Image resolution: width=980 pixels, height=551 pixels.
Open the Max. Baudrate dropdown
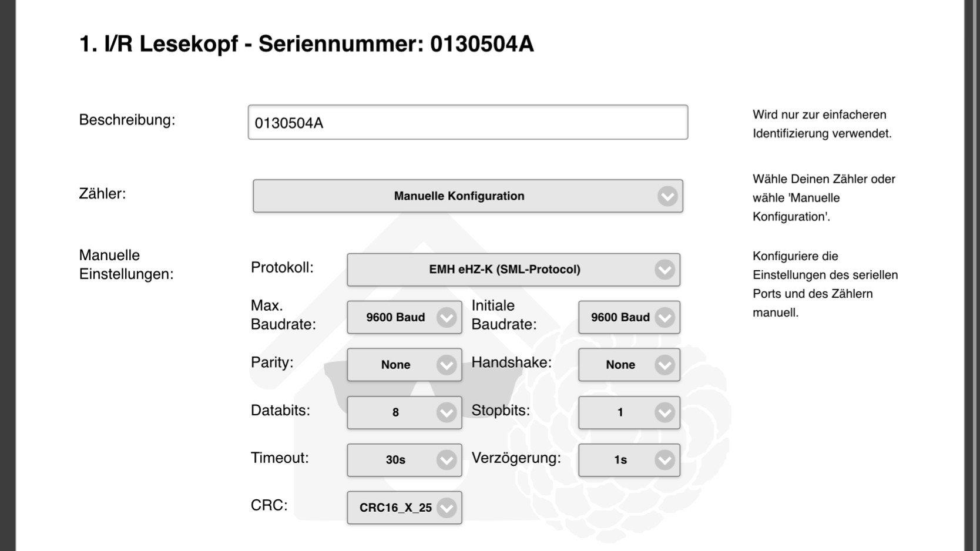[x=404, y=317]
